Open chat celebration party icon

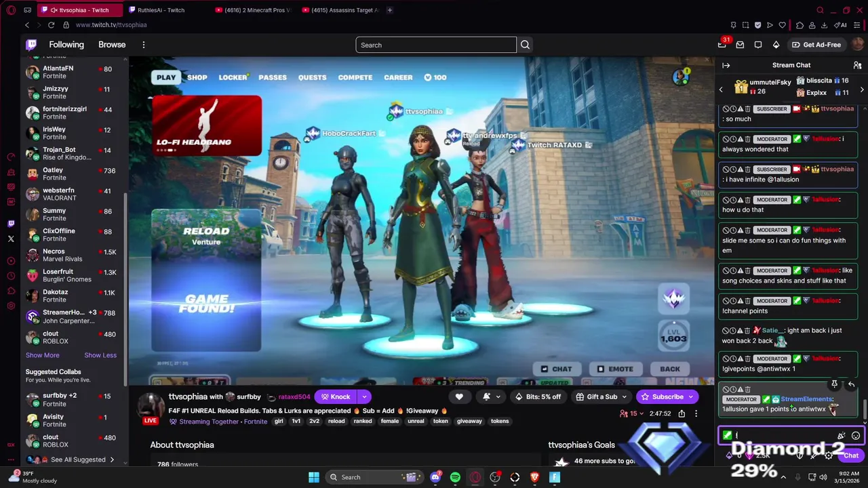pyautogui.click(x=842, y=436)
